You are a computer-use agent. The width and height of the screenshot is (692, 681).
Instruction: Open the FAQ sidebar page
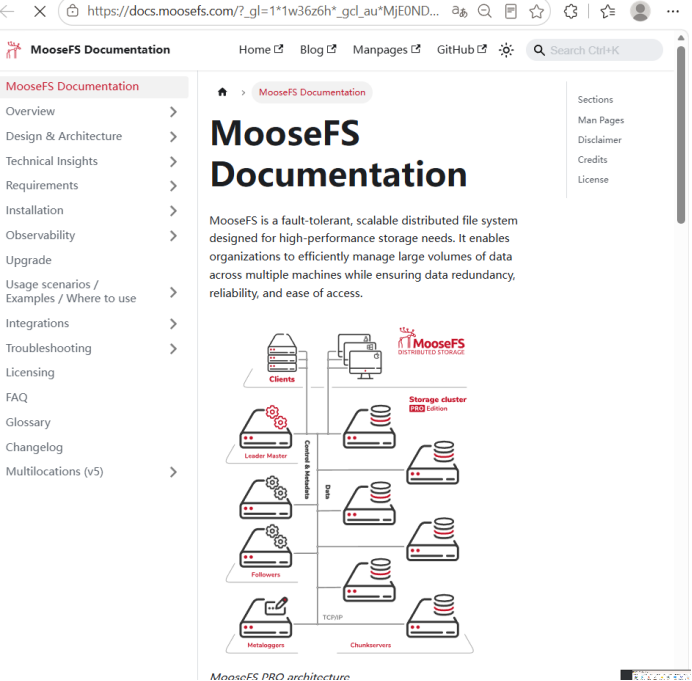pos(16,397)
